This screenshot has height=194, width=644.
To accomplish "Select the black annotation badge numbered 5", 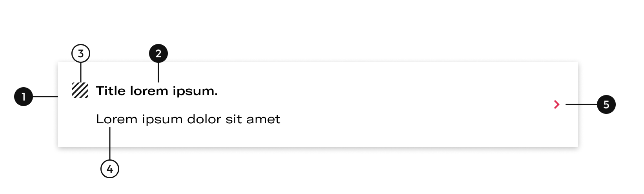I will (606, 104).
